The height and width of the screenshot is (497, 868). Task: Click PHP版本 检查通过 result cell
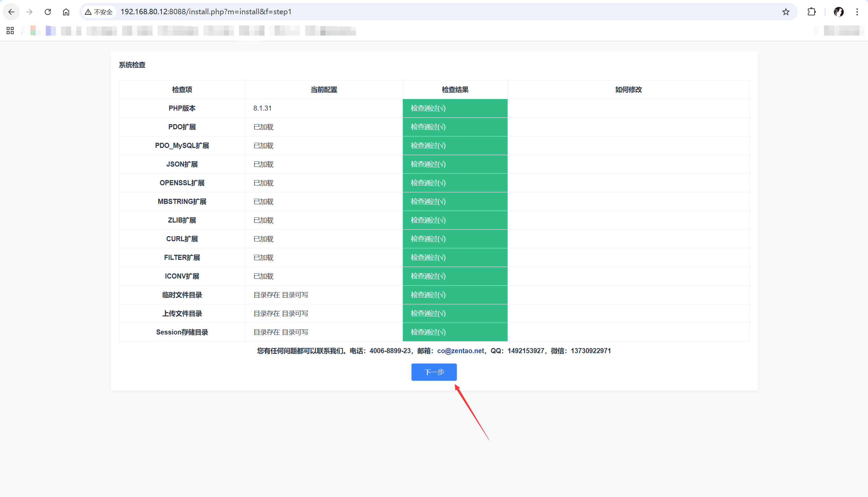click(455, 108)
